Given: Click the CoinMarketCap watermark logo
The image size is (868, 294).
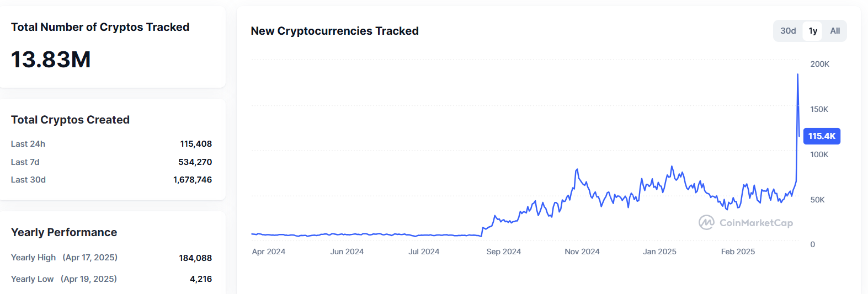Looking at the screenshot, I should point(745,223).
